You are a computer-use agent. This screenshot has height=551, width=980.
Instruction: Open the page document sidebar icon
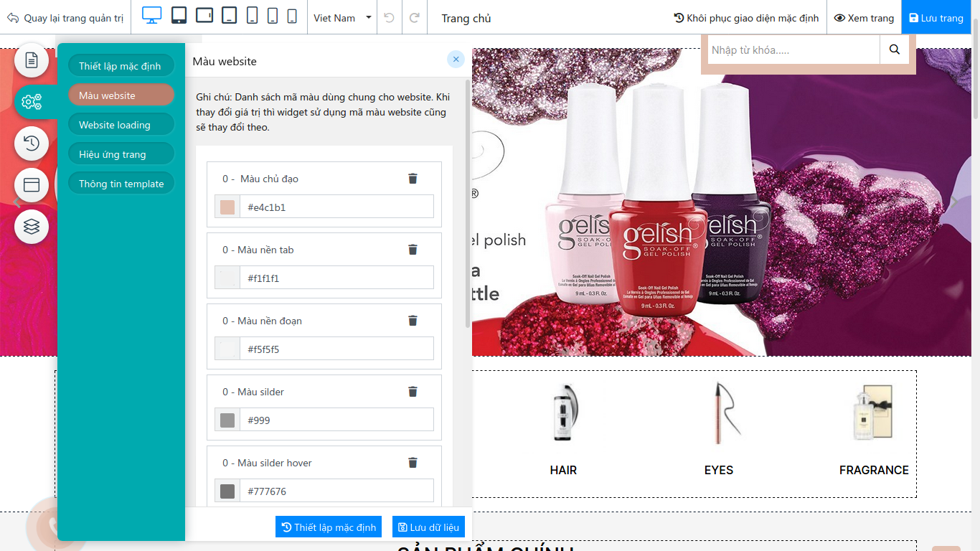[32, 60]
